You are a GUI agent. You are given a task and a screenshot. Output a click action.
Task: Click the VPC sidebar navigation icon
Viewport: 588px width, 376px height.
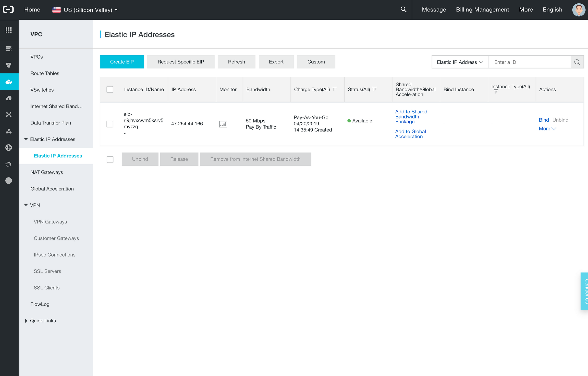coord(9,81)
